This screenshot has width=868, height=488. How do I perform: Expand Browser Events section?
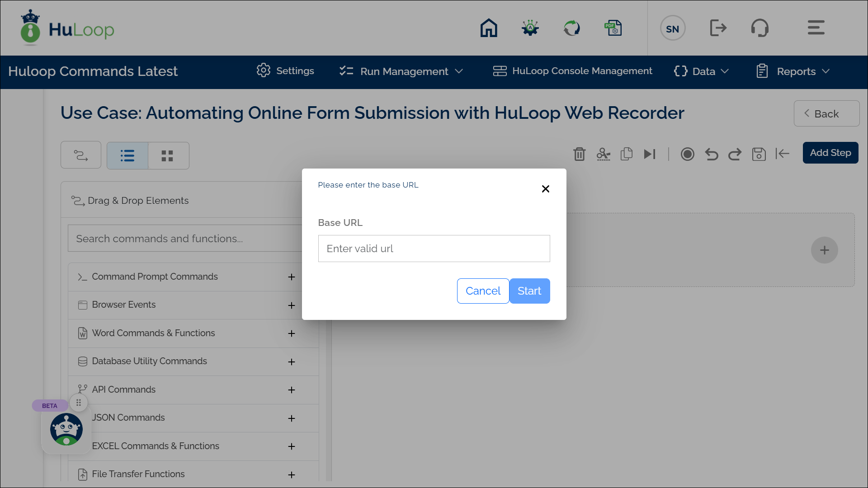pos(292,305)
